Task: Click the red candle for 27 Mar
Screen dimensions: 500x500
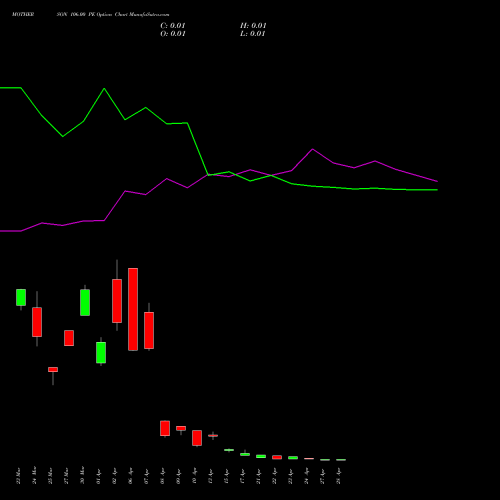Action: pyautogui.click(x=69, y=338)
